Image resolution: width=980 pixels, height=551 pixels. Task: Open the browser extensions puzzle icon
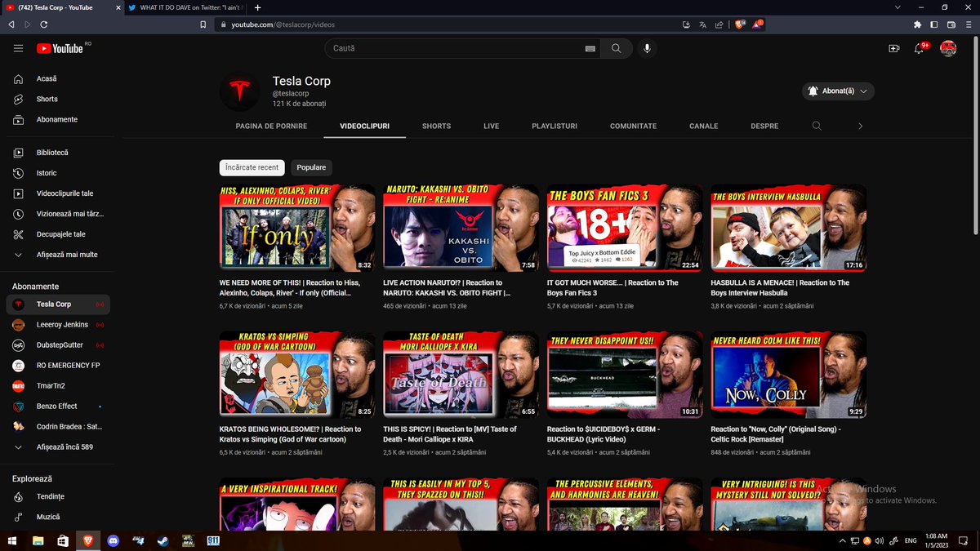917,24
